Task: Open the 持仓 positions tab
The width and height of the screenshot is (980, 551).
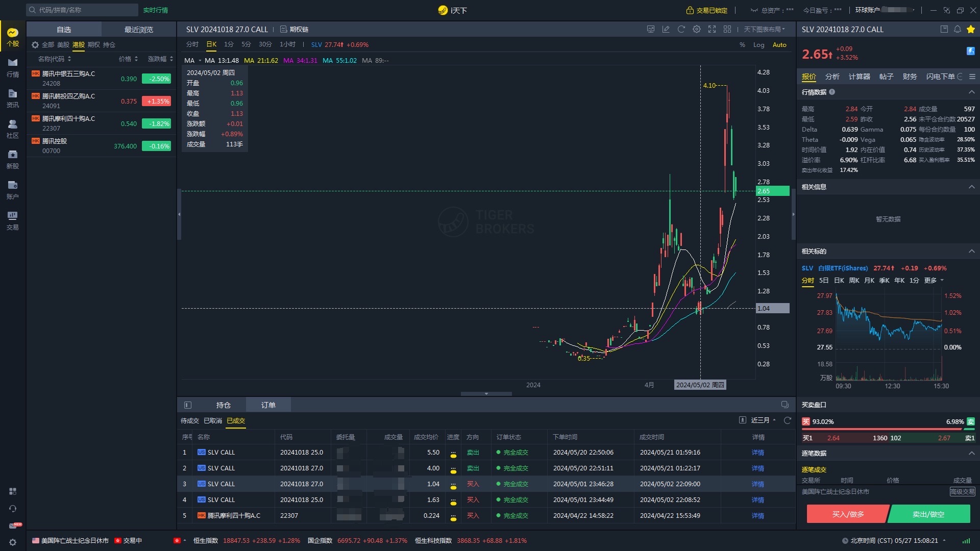Action: pos(224,405)
